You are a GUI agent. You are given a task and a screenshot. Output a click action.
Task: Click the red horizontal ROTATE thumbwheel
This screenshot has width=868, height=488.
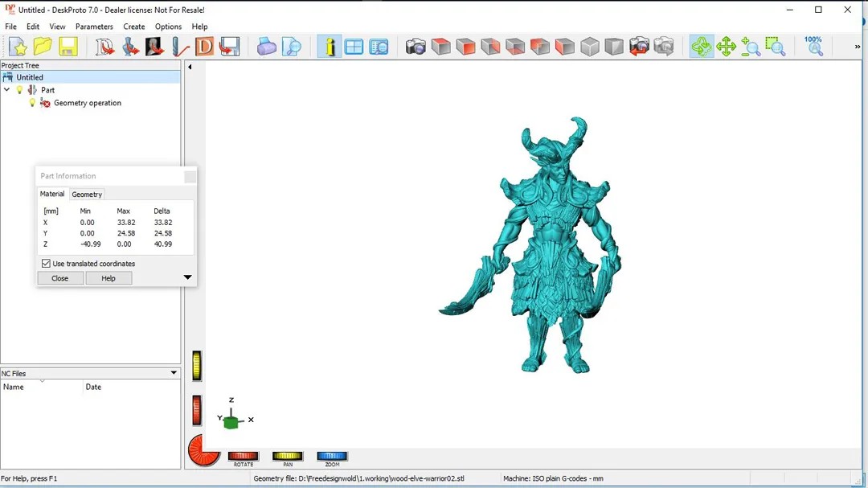(243, 456)
